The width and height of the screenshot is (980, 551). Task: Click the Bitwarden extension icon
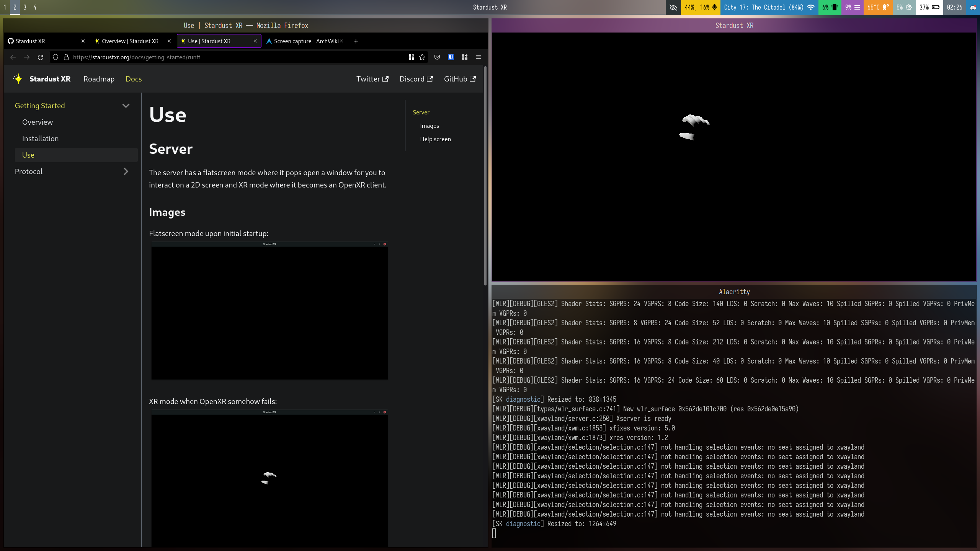[x=451, y=57]
